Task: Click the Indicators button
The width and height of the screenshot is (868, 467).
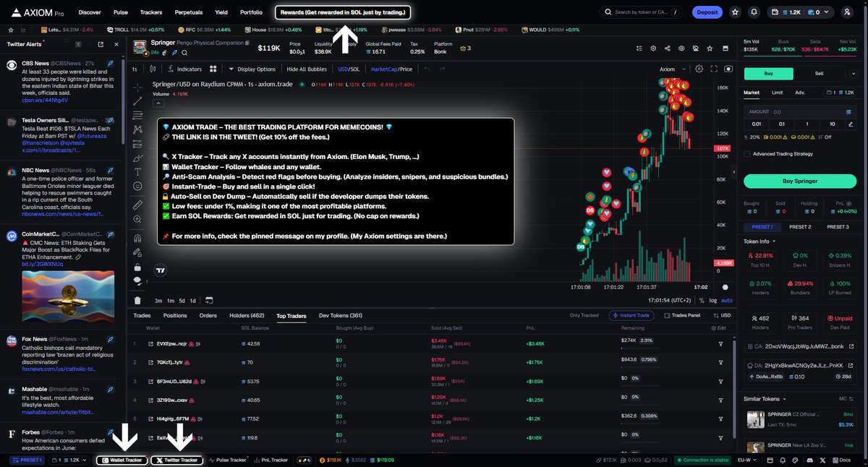Action: pos(184,69)
